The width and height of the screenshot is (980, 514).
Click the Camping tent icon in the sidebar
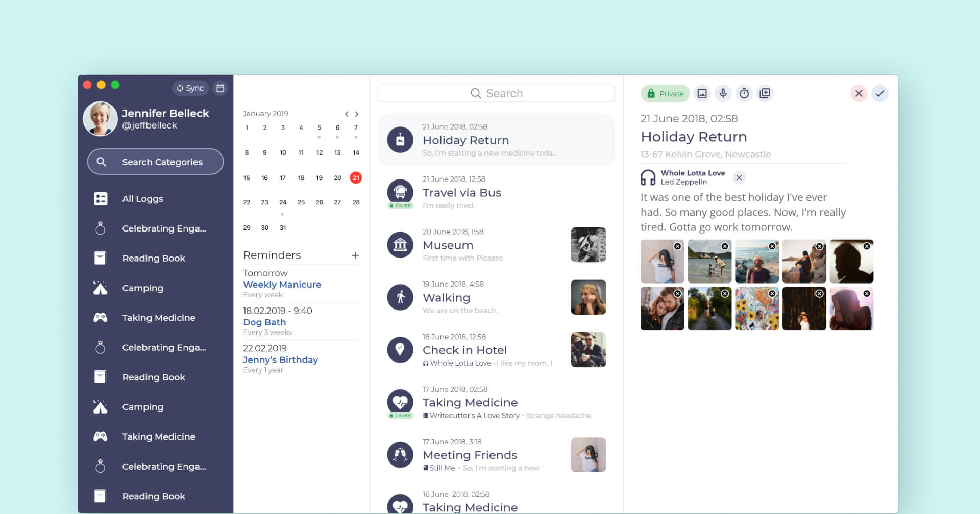(x=101, y=288)
